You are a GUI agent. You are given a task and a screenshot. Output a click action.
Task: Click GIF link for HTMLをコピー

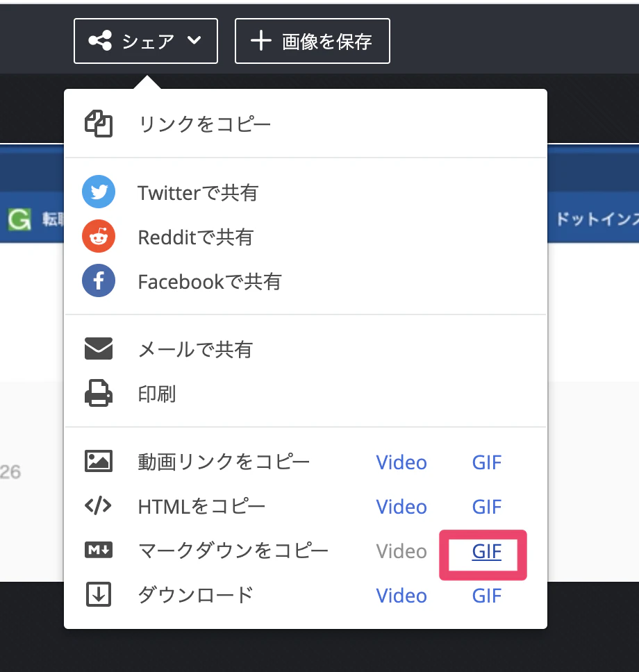tap(487, 507)
